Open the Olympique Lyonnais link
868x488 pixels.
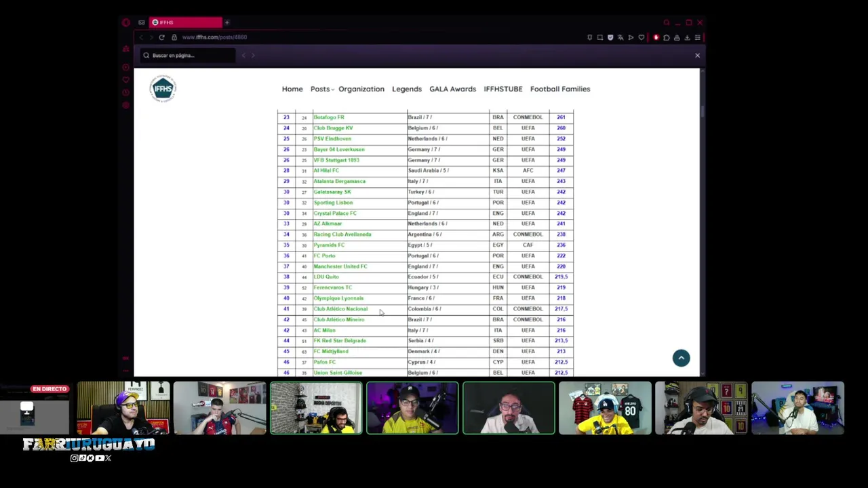338,298
